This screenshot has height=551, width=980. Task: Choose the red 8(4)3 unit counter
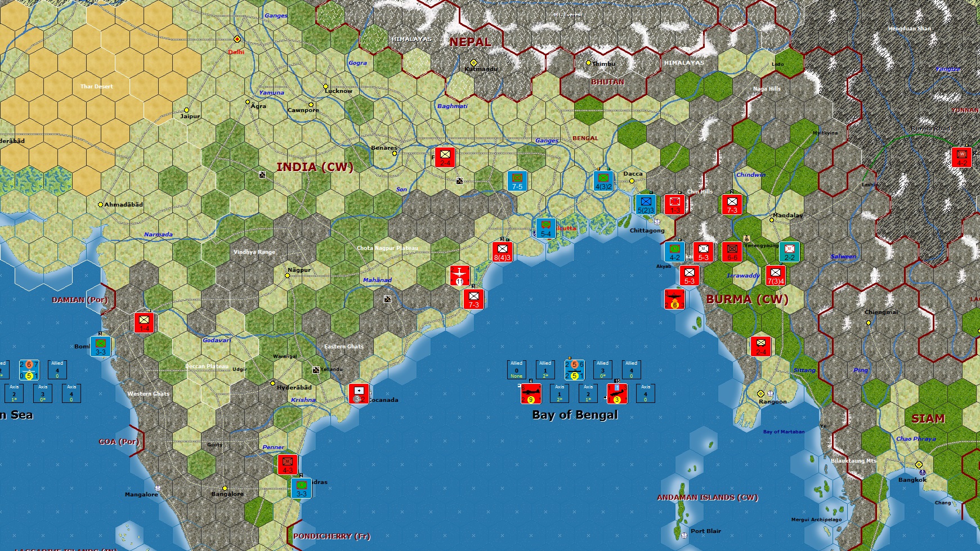[502, 252]
